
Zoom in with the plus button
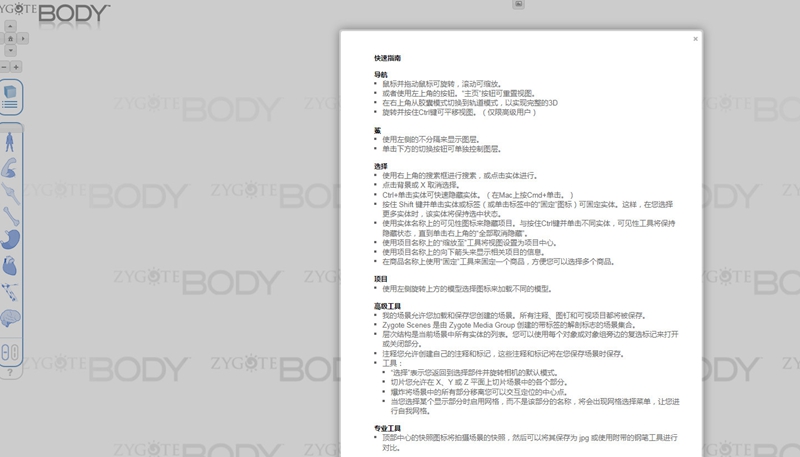(x=16, y=67)
